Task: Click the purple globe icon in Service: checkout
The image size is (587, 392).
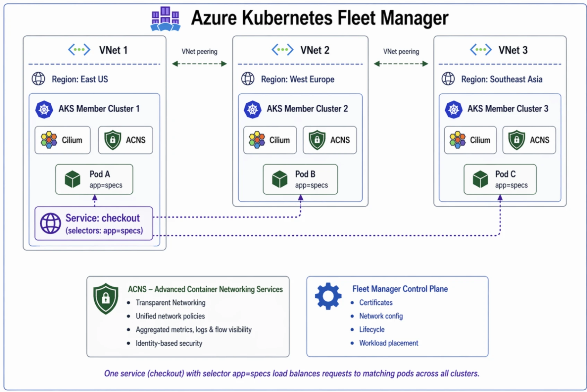Action: click(x=51, y=223)
